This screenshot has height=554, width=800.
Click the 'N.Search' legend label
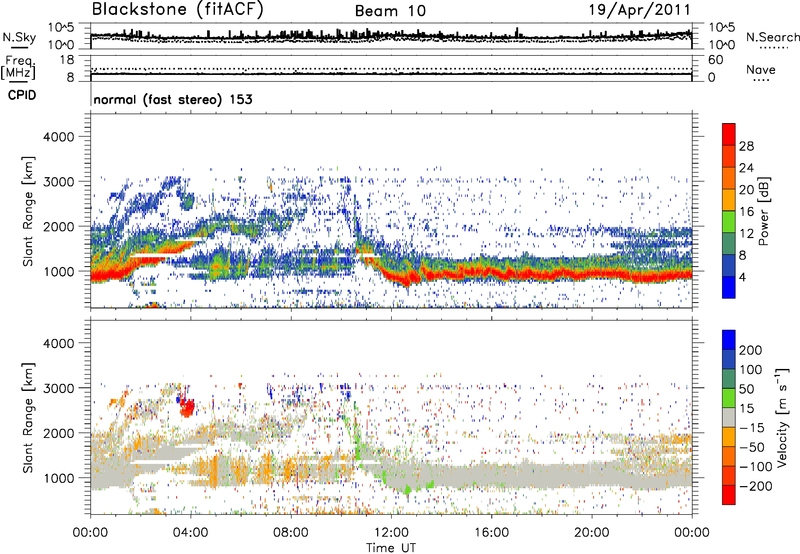(x=772, y=37)
